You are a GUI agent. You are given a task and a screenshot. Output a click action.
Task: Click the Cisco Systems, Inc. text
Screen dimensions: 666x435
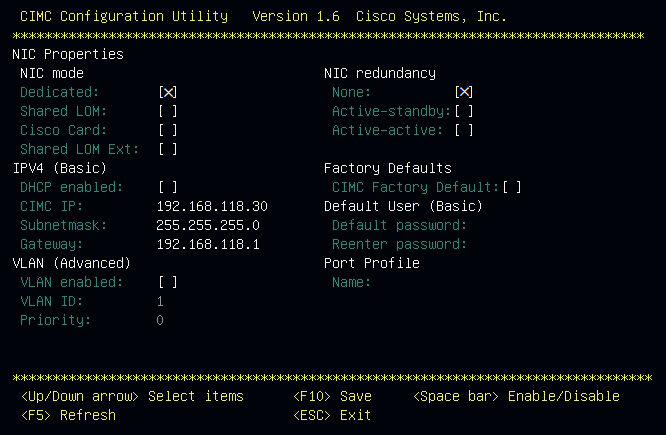(431, 17)
